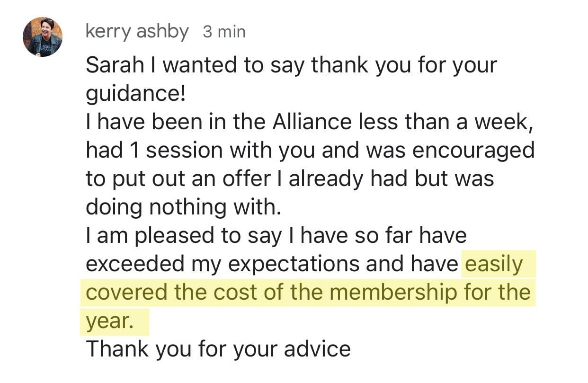Viewport: 588px width, 383px height.
Task: Click the highlighted word "covered"
Action: pos(126,293)
